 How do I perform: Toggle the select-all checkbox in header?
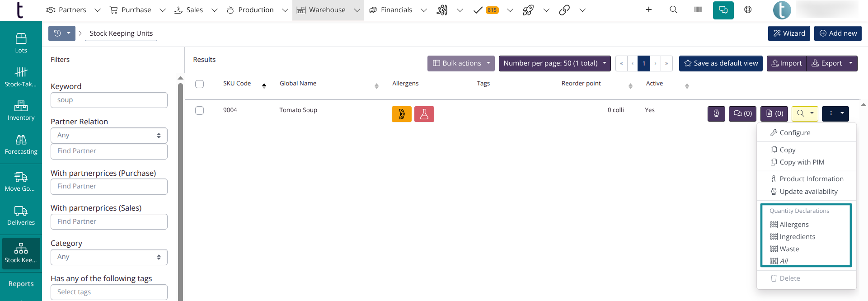(199, 84)
